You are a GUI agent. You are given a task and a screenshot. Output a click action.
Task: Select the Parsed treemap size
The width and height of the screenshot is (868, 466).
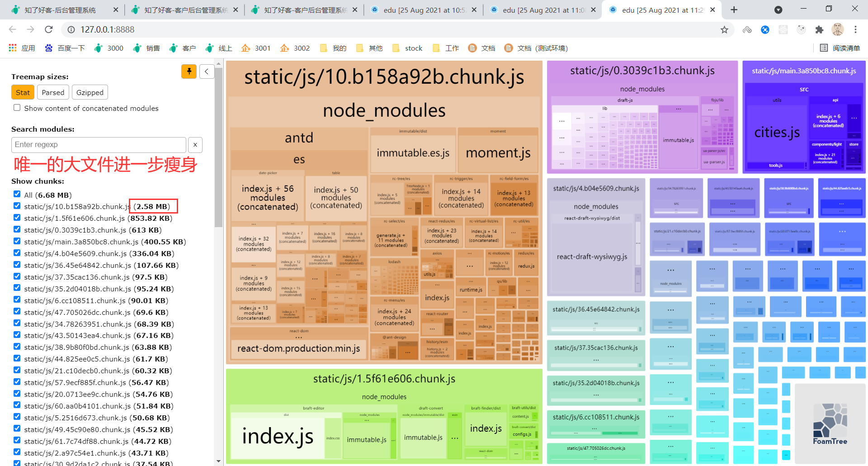[x=53, y=92]
